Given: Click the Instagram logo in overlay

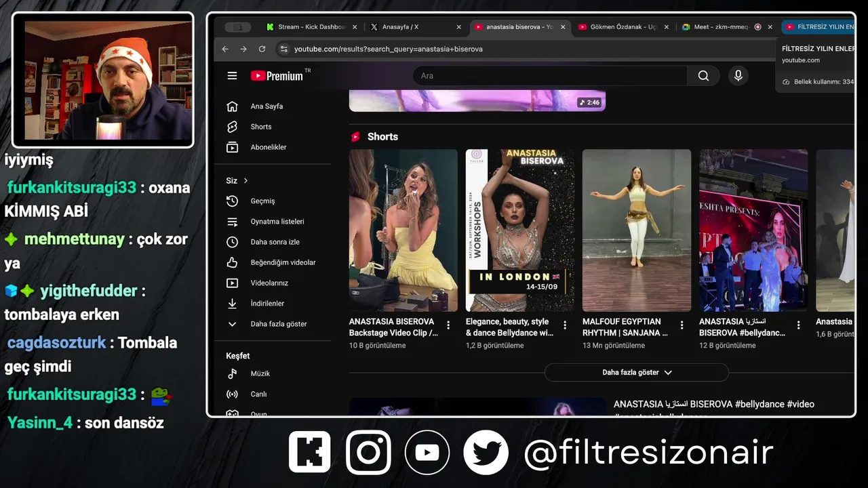Looking at the screenshot, I should 368,452.
